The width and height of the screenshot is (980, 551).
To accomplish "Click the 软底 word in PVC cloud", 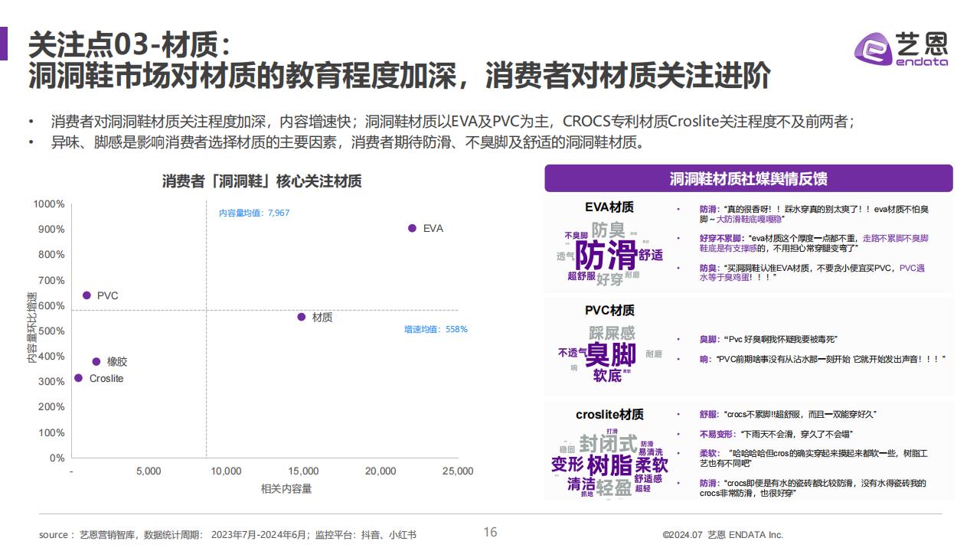I will point(606,376).
